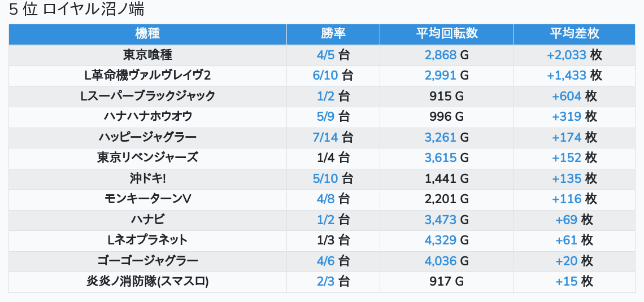Click the 平均回転数 column header
The image size is (644, 302).
point(446,34)
